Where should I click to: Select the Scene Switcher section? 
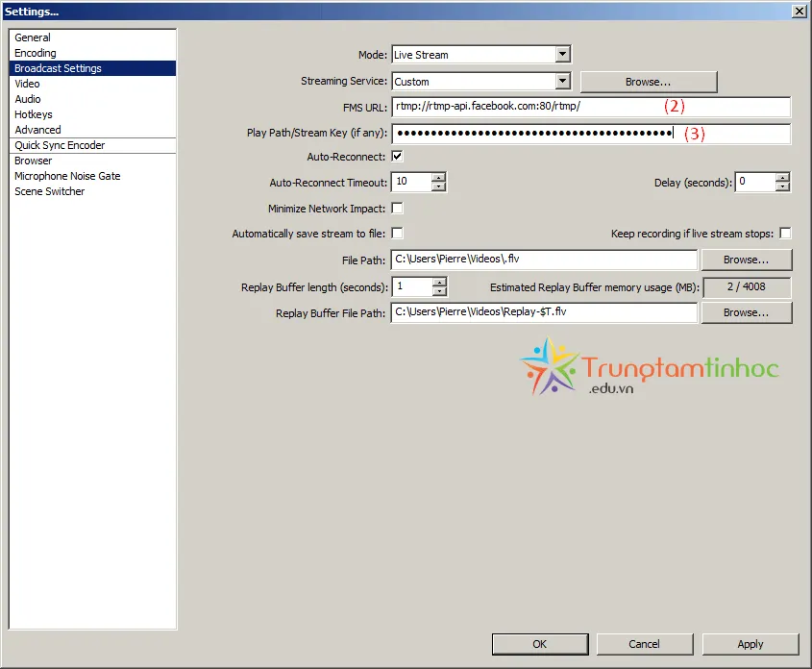(49, 191)
